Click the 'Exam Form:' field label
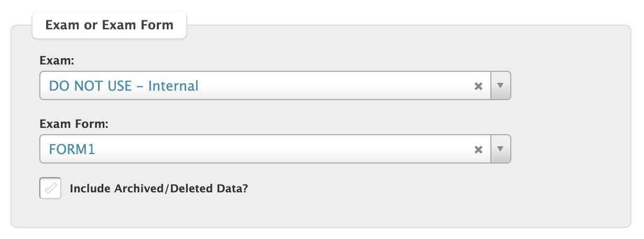 tap(74, 124)
